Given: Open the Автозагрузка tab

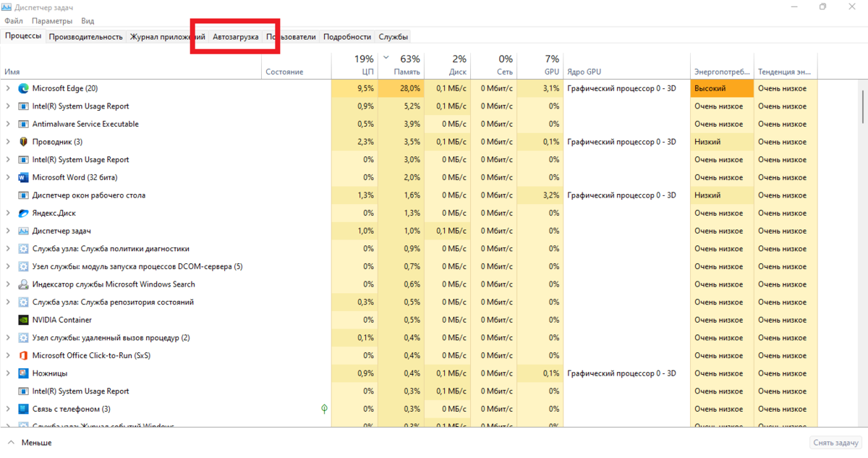Looking at the screenshot, I should click(x=235, y=36).
